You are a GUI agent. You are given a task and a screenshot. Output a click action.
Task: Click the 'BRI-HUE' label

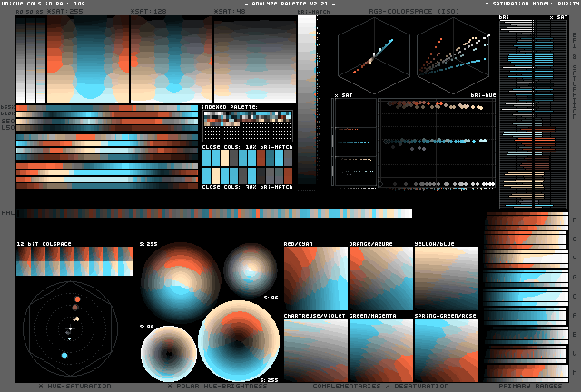coord(483,95)
